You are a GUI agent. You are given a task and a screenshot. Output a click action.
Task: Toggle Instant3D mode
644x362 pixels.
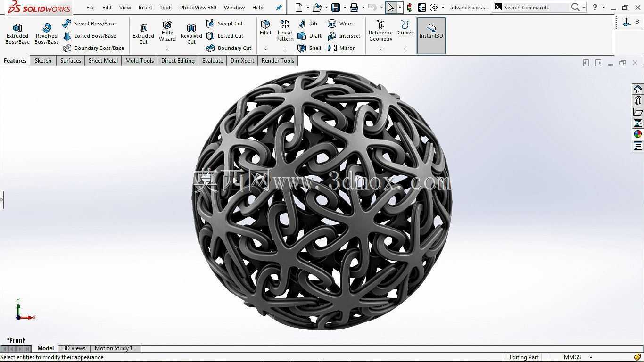[431, 35]
